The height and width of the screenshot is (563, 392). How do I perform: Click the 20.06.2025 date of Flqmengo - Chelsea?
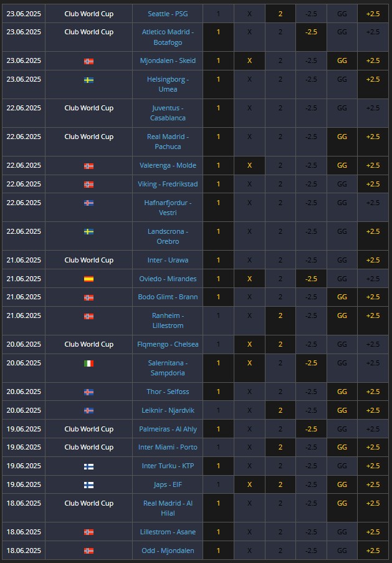tap(24, 344)
